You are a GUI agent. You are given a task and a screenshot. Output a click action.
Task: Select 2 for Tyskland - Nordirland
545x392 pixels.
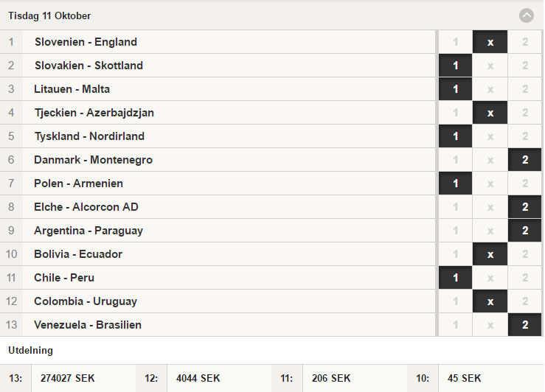[525, 136]
